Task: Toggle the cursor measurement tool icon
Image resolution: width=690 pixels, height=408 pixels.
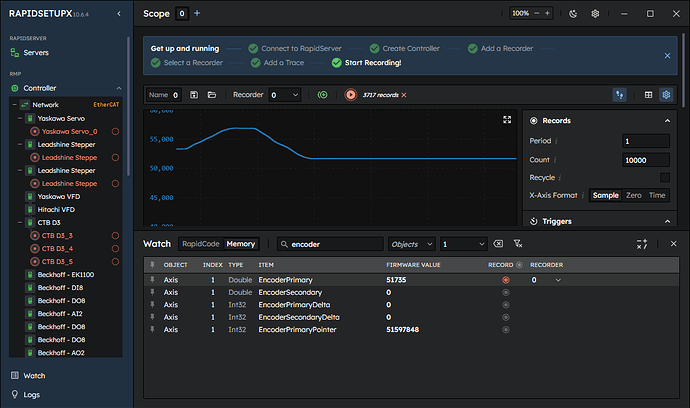Action: (620, 95)
